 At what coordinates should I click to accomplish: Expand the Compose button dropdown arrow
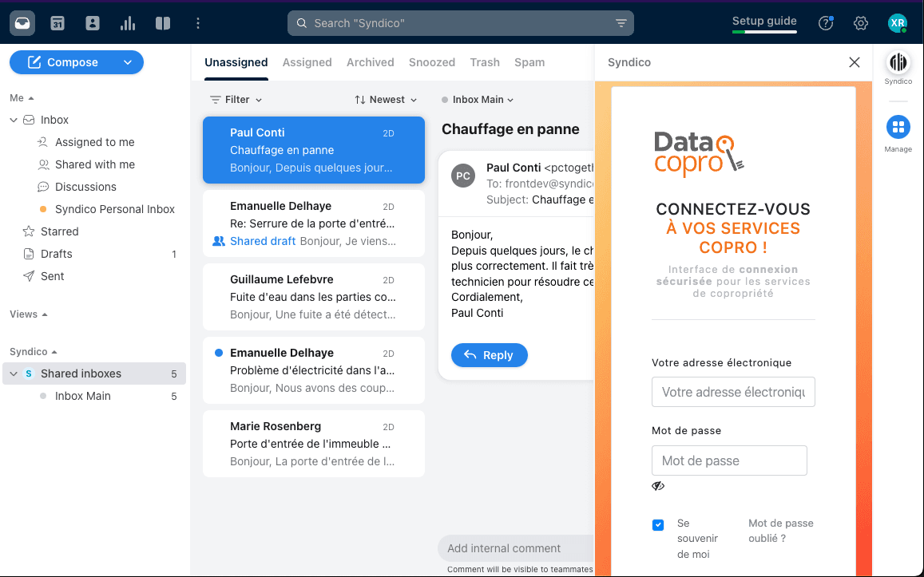[127, 61]
